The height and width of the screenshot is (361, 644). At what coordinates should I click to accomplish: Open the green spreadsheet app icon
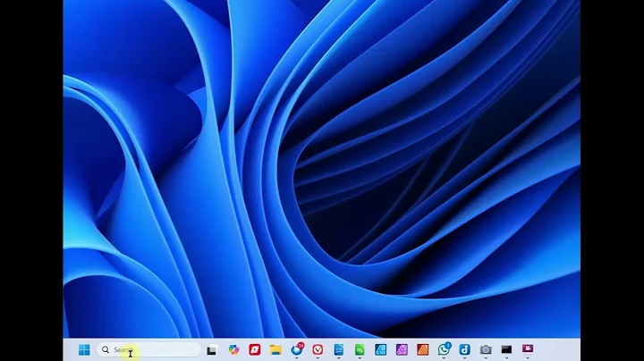click(360, 349)
